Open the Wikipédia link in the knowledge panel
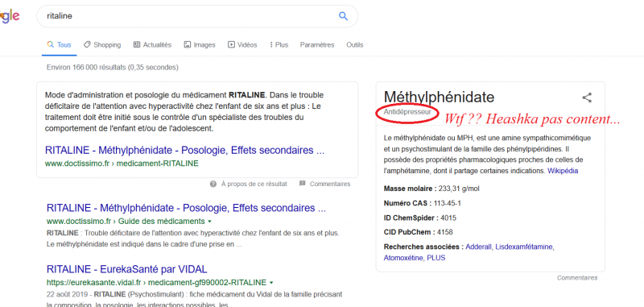This screenshot has width=644, height=307. (x=563, y=171)
